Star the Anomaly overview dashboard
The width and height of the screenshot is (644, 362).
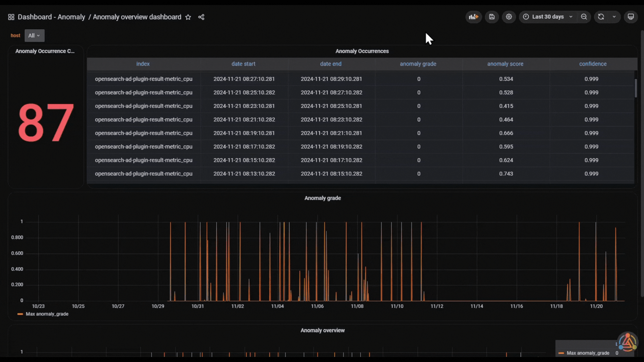[x=188, y=17]
